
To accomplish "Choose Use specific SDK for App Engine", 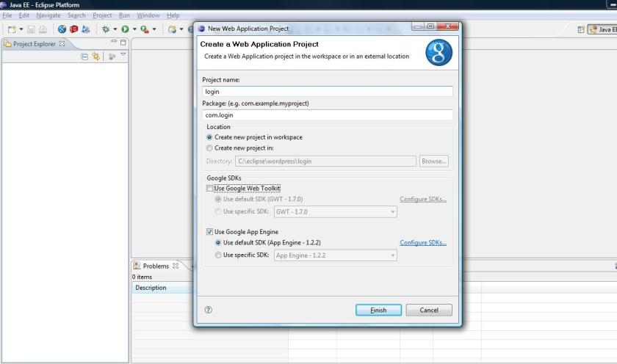I will coord(218,255).
